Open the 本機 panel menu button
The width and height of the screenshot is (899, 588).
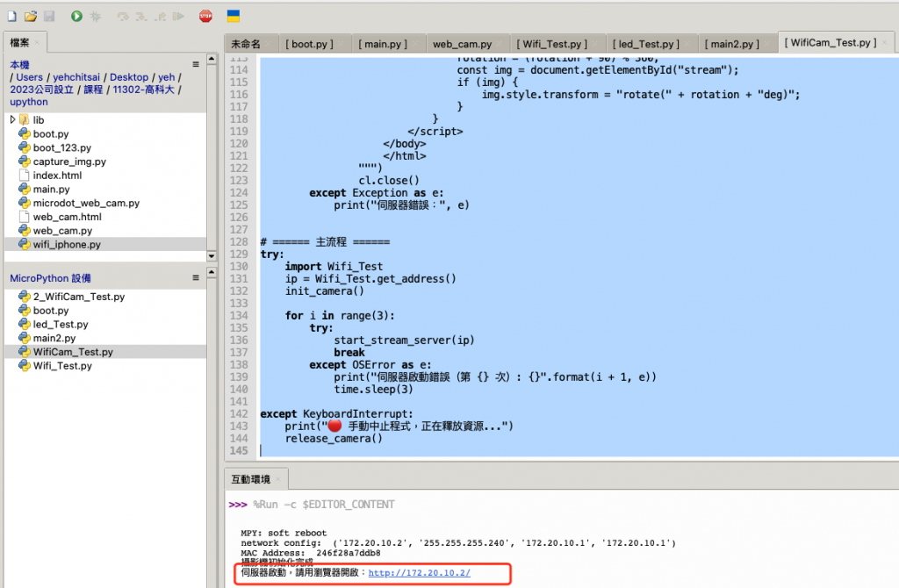pyautogui.click(x=196, y=65)
